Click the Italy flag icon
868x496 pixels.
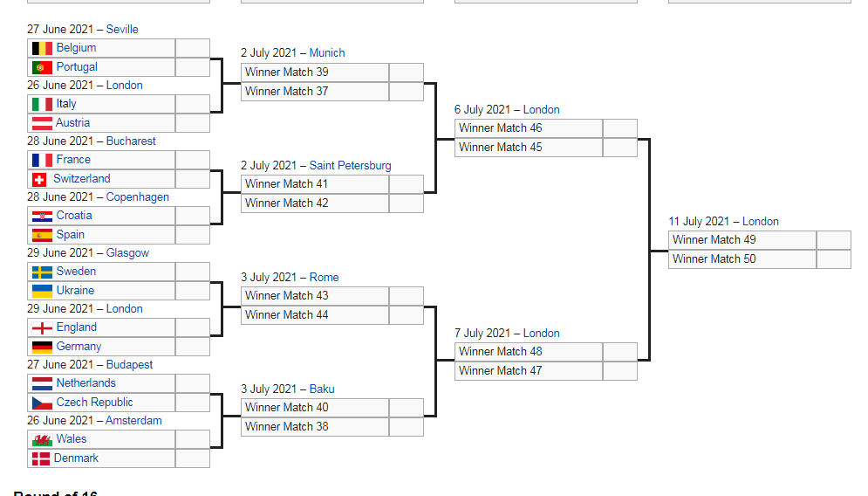tap(42, 104)
